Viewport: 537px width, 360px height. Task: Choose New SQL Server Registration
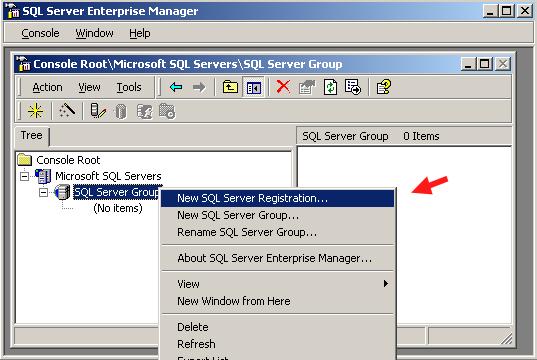click(278, 198)
